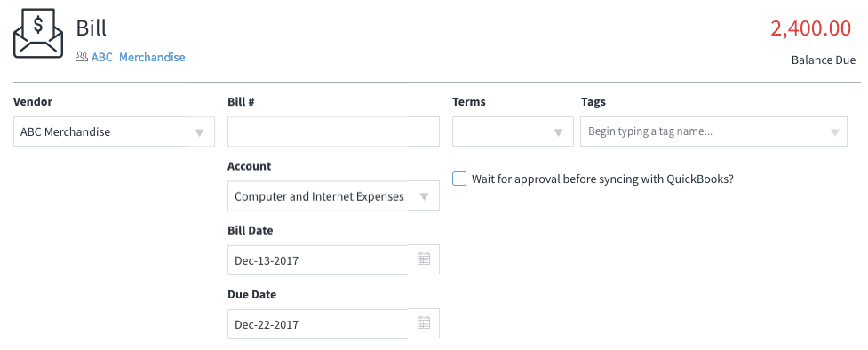Click into the 'Begin typing a tag name' field
The image size is (868, 350).
pyautogui.click(x=713, y=131)
